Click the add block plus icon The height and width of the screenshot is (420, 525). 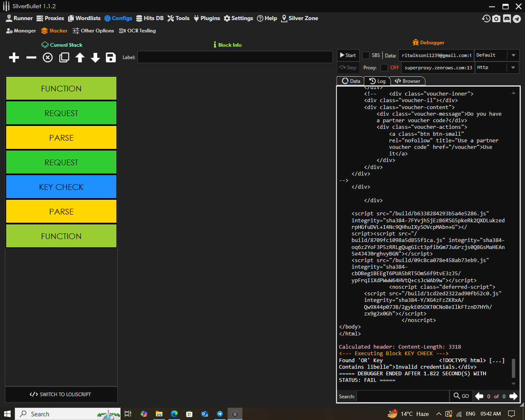pos(14,57)
